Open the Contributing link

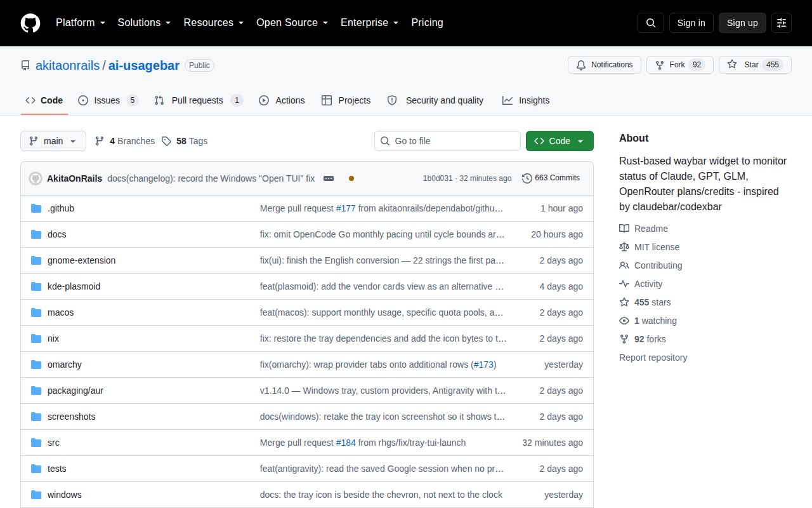point(651,265)
